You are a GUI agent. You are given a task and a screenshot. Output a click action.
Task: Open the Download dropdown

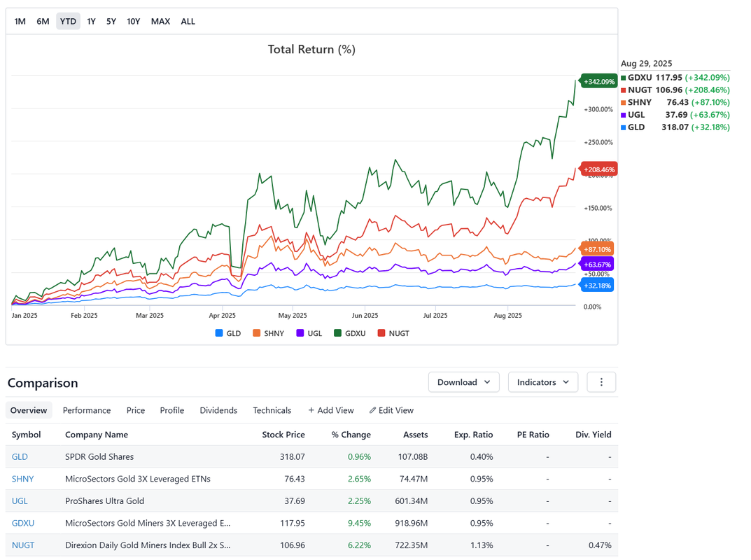pyautogui.click(x=463, y=382)
